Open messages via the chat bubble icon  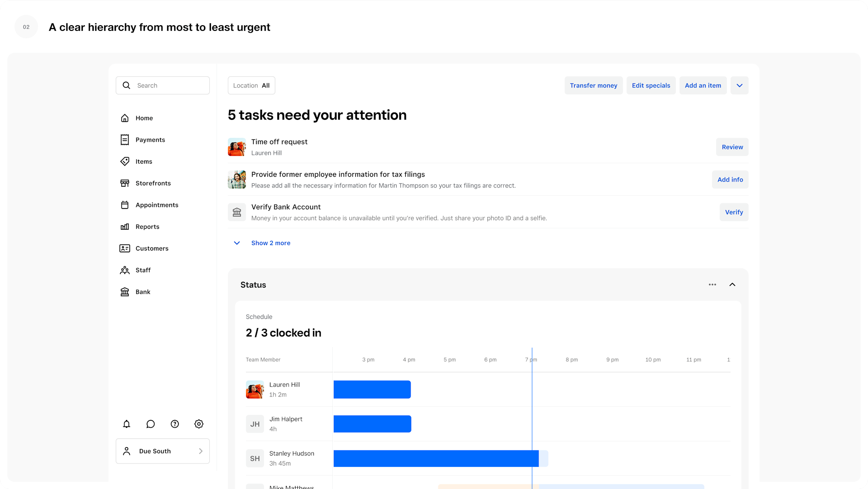tap(151, 424)
